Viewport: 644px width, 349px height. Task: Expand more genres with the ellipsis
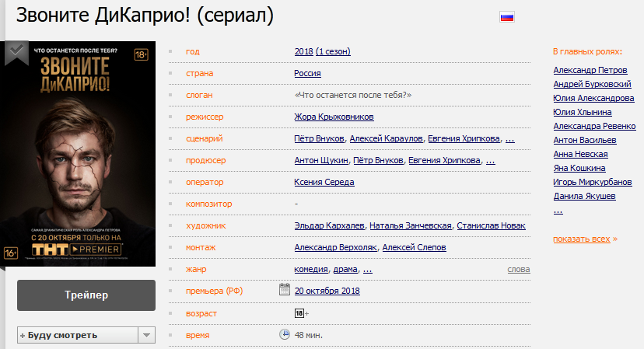(368, 270)
